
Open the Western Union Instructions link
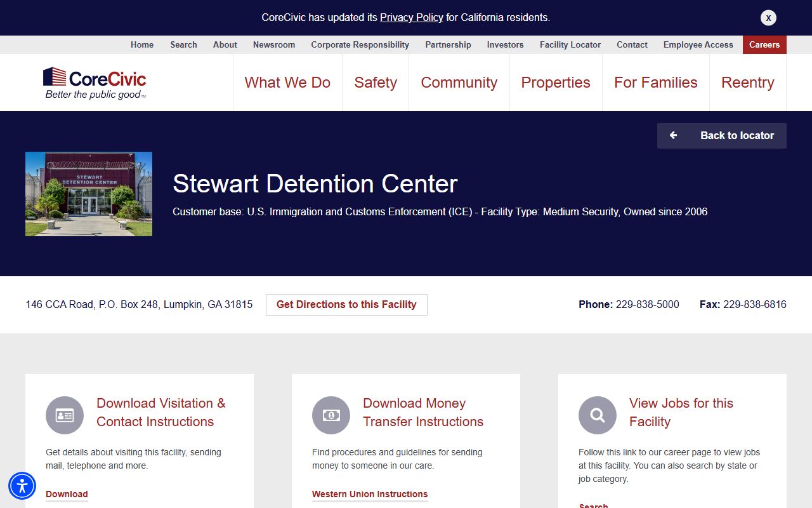point(370,494)
